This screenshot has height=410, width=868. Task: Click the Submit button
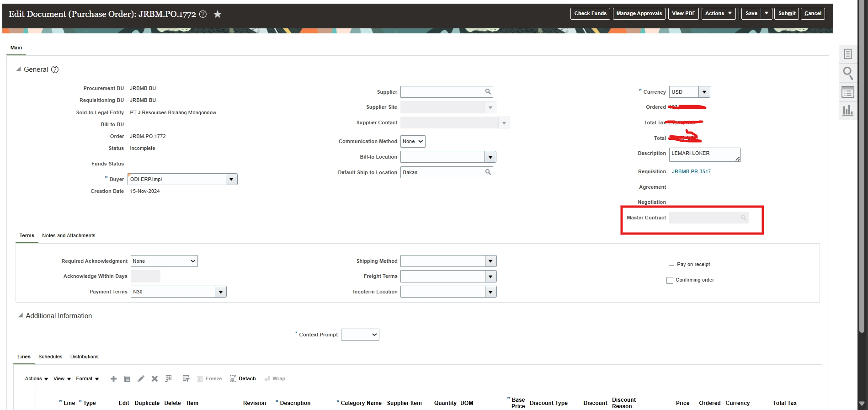point(787,14)
